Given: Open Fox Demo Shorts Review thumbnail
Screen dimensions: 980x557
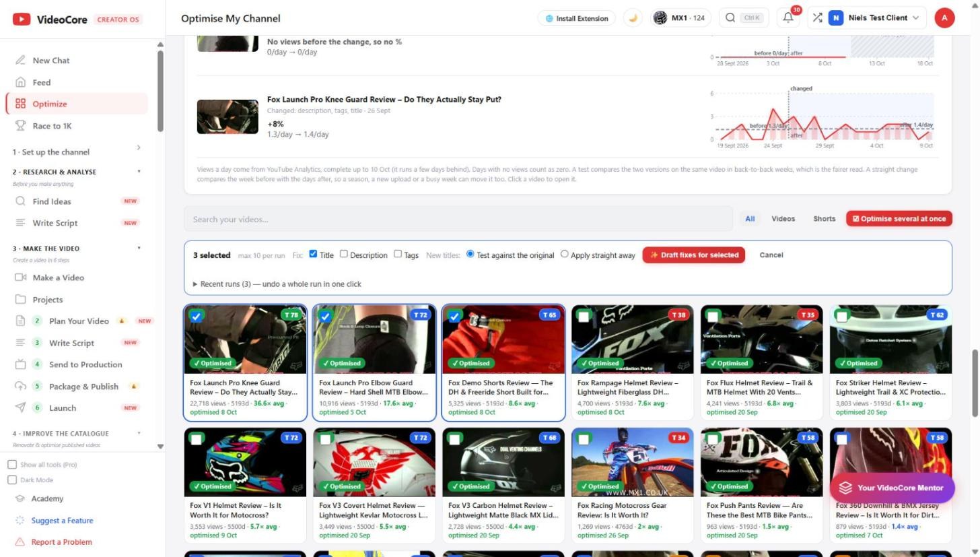Looking at the screenshot, I should 503,339.
